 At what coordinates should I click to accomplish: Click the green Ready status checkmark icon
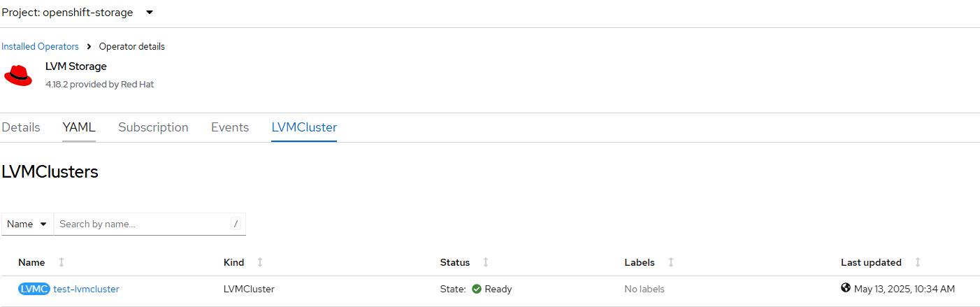pos(477,289)
